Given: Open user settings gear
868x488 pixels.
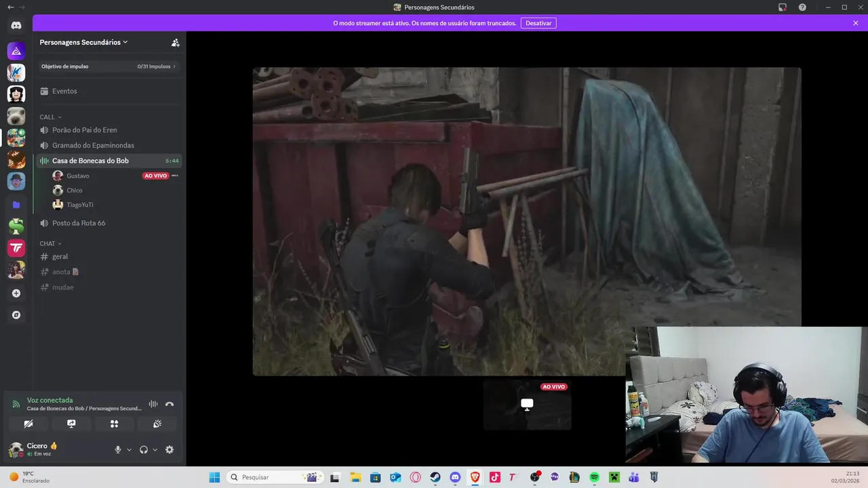Looking at the screenshot, I should pos(170,449).
